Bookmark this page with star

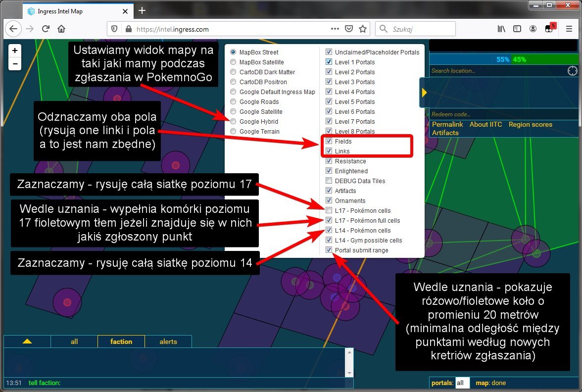pyautogui.click(x=363, y=29)
